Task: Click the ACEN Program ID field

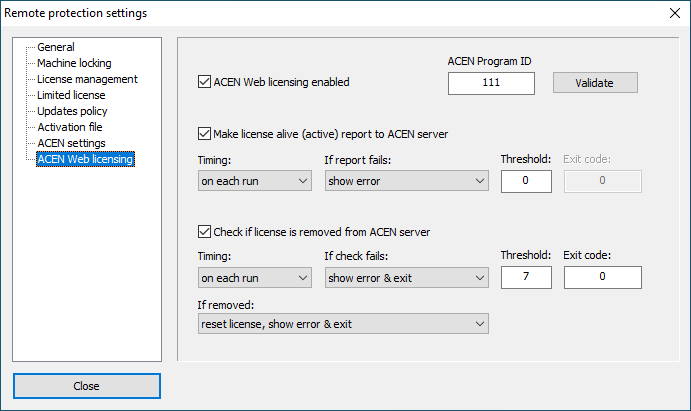Action: click(x=491, y=83)
